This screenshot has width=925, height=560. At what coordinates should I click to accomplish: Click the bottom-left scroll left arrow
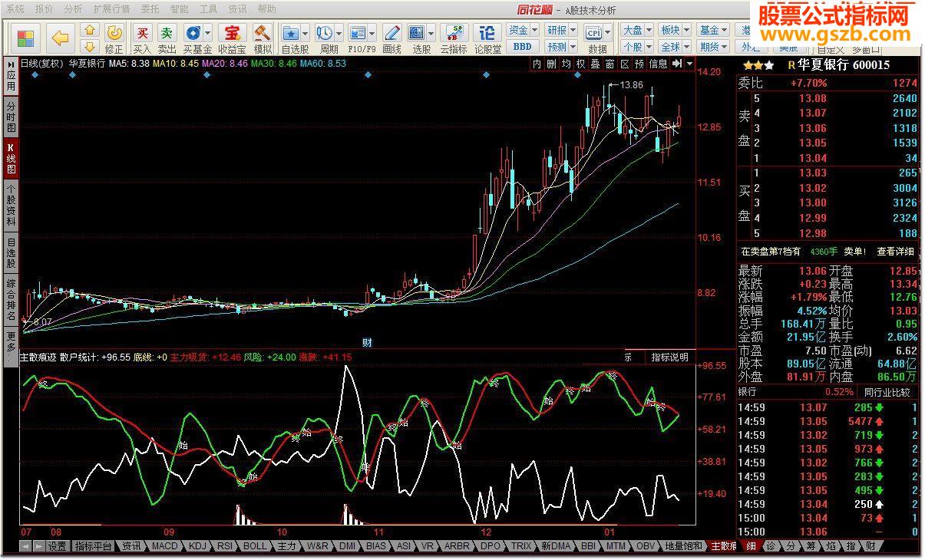click(25, 546)
